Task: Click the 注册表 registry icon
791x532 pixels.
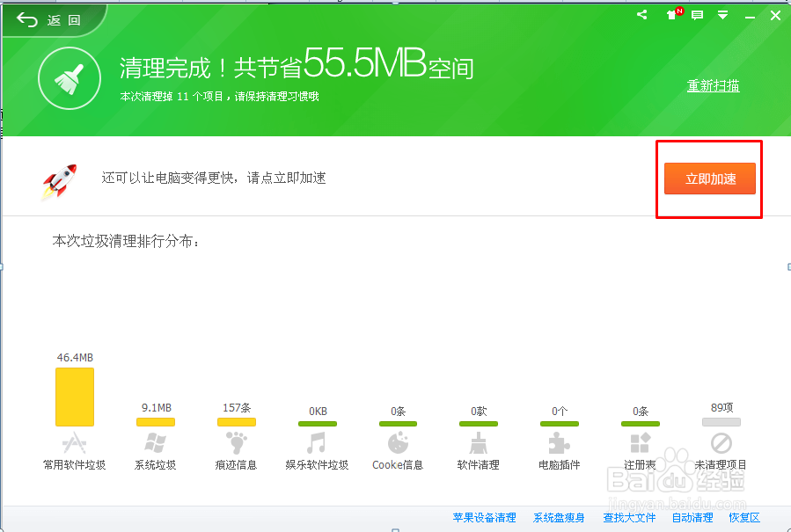Action: pos(640,441)
